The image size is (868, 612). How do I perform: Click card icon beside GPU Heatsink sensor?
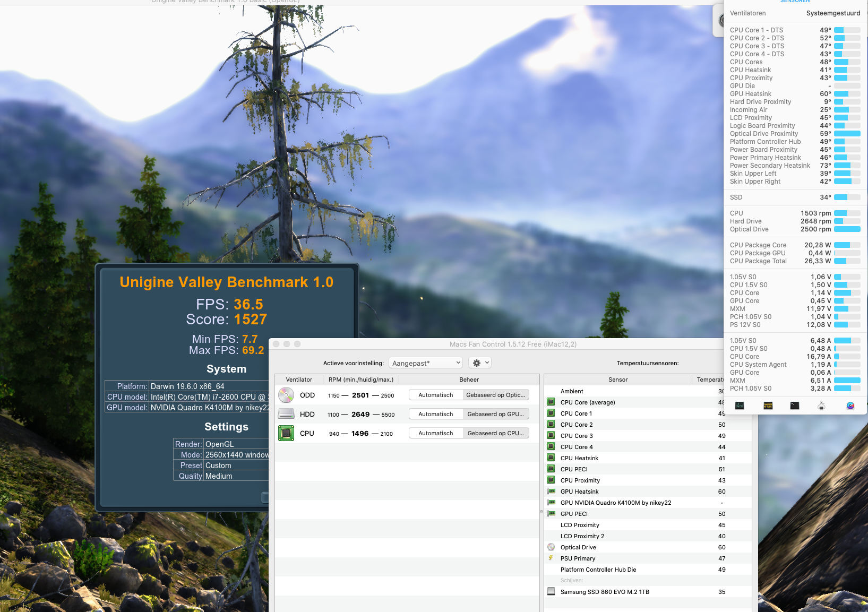tap(551, 492)
